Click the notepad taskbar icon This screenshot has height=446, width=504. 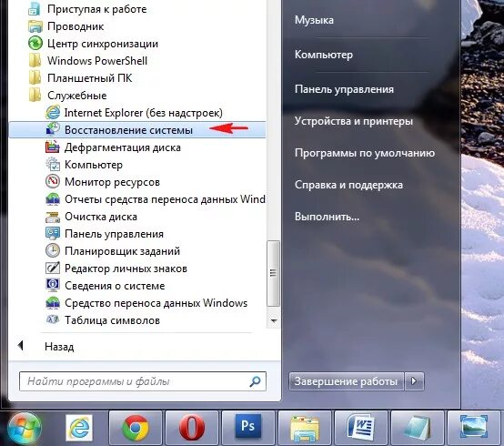point(418,428)
